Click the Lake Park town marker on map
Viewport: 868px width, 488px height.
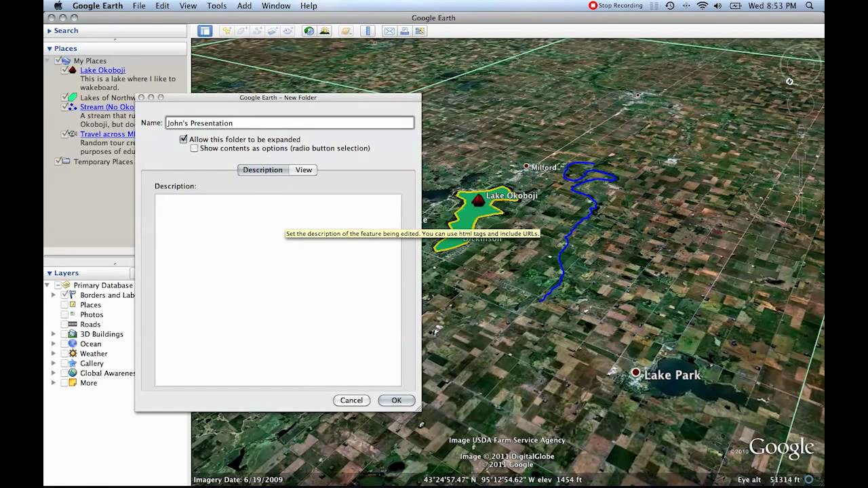(x=635, y=372)
